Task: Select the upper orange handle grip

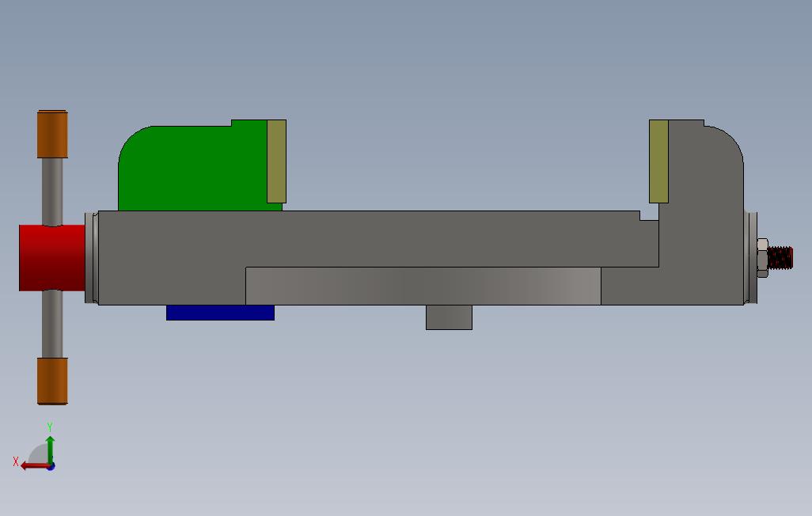Action: [52, 134]
